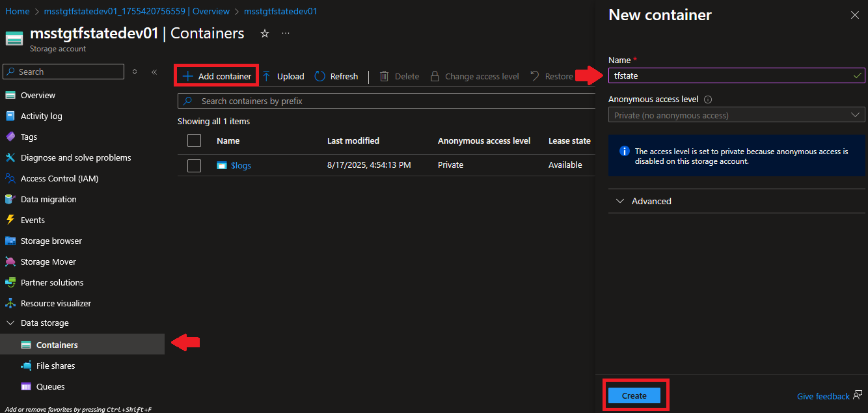Click the msstgtfstatedev01 breadcrumb link
Image resolution: width=868 pixels, height=413 pixels.
[280, 11]
